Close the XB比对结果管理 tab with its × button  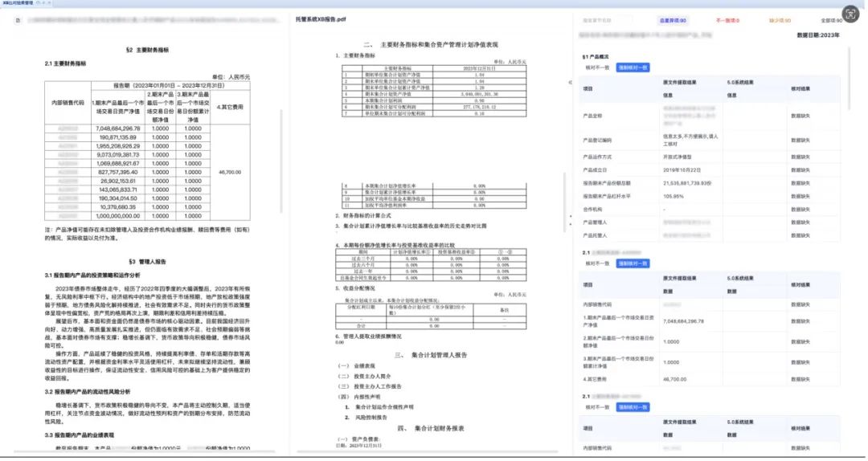(49, 2)
